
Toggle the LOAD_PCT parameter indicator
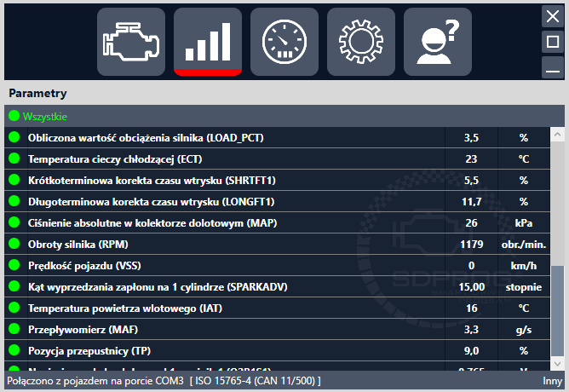point(14,136)
